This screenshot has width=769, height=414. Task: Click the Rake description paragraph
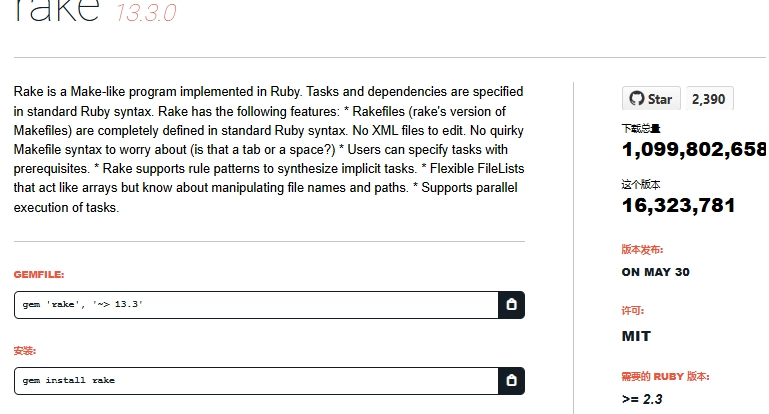click(x=269, y=150)
